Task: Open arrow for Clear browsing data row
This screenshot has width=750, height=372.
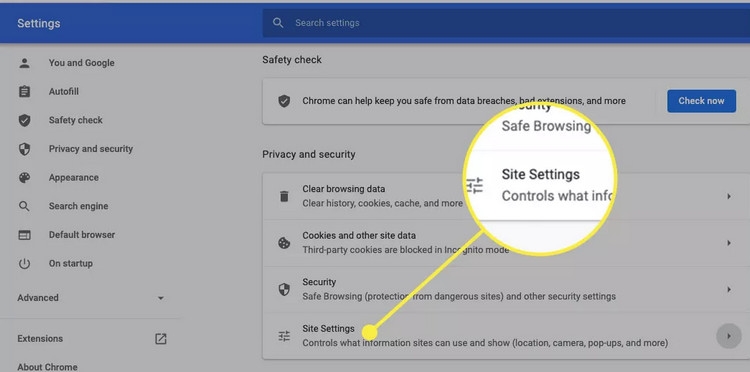Action: (729, 196)
